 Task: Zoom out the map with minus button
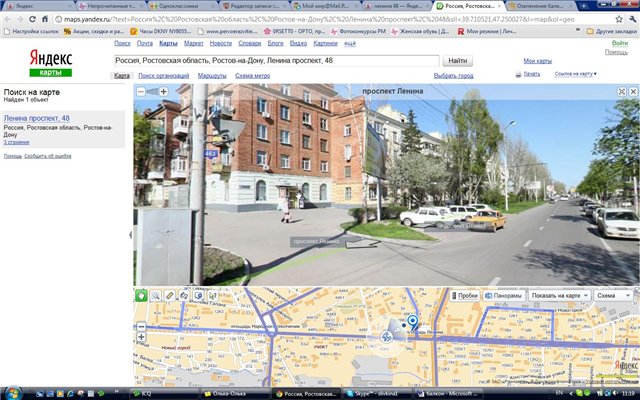pos(141,327)
